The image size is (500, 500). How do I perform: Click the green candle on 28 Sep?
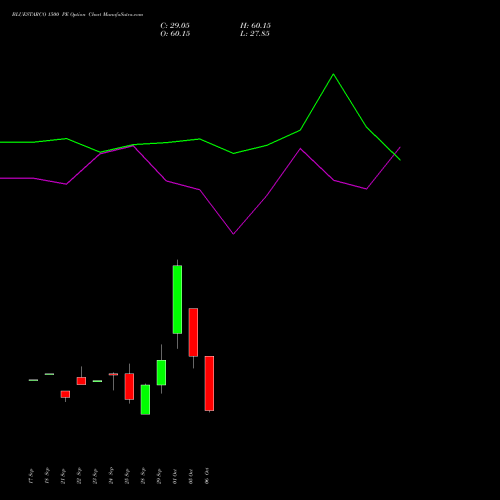pos(145,400)
